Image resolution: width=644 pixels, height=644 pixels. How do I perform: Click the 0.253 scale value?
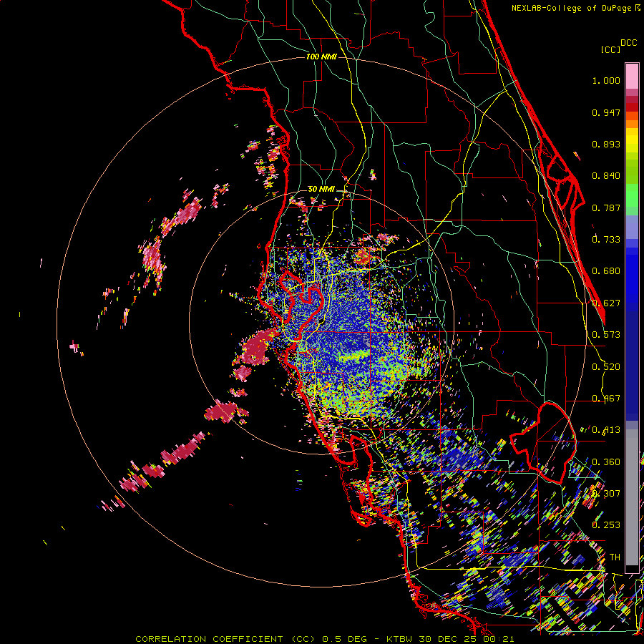pyautogui.click(x=606, y=525)
